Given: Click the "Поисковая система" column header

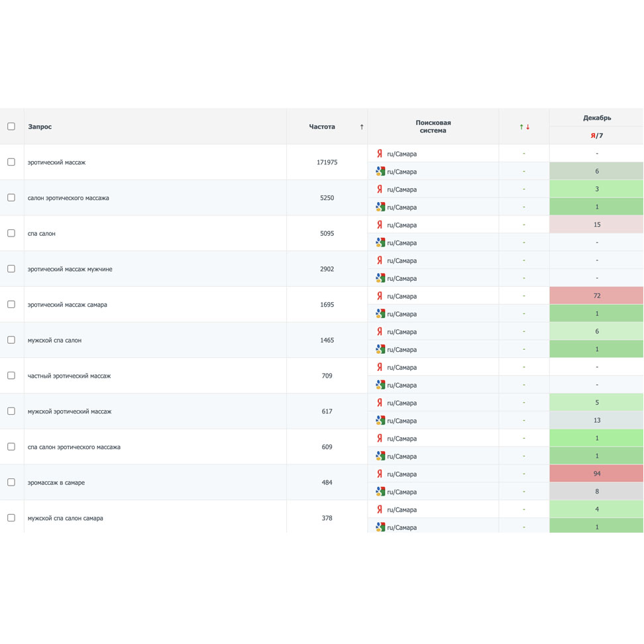Looking at the screenshot, I should (x=433, y=127).
